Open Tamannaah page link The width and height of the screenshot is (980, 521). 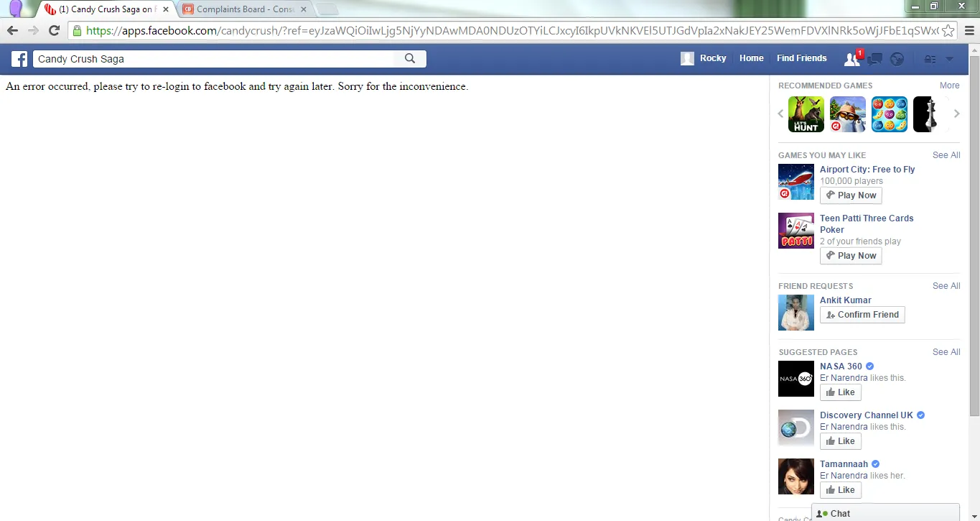click(844, 464)
